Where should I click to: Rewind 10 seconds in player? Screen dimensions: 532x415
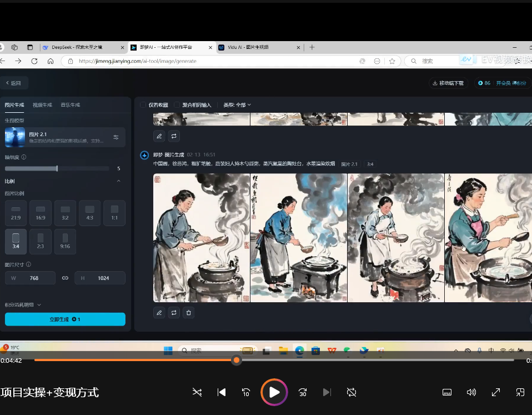click(x=246, y=393)
